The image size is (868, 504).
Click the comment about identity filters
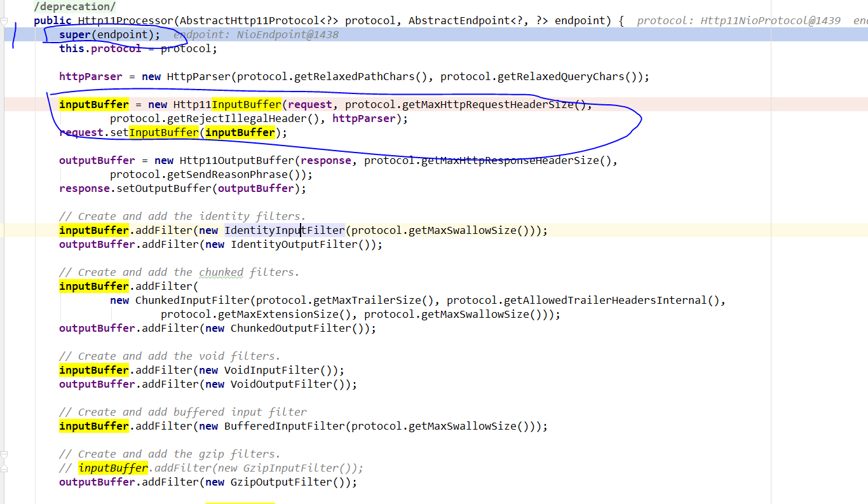click(182, 216)
